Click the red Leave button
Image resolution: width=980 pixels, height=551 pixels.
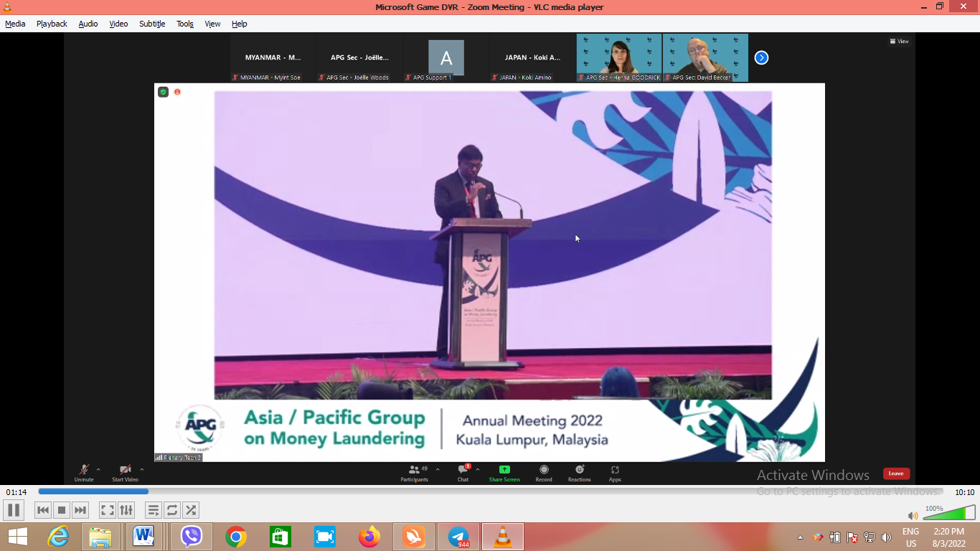click(896, 474)
